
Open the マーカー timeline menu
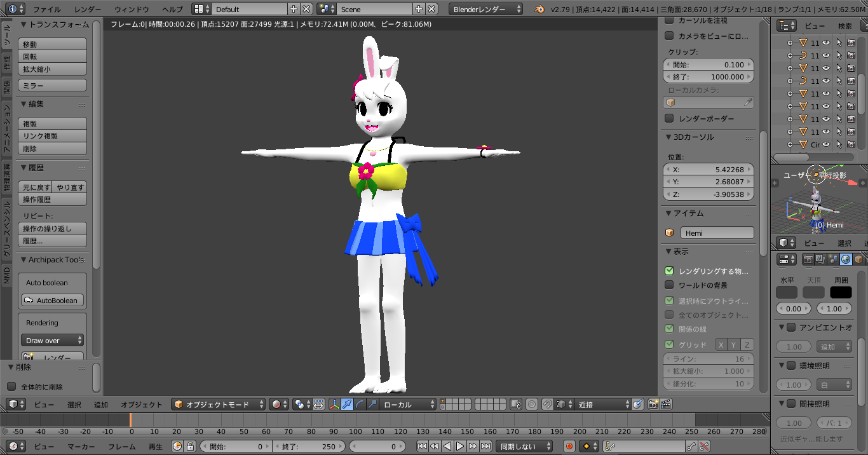(x=81, y=447)
